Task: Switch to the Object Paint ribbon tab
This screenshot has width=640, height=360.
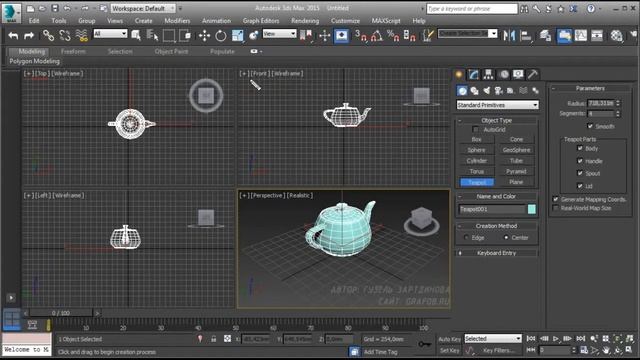Action: pos(171,51)
